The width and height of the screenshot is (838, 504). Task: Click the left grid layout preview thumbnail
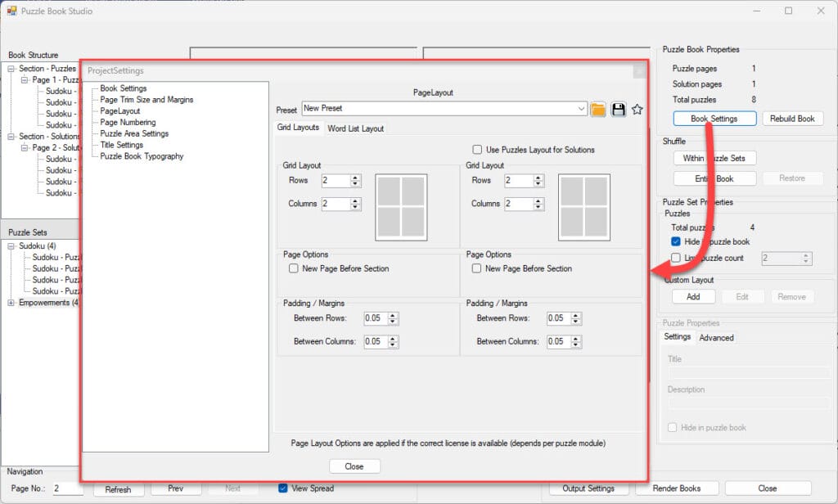click(401, 207)
